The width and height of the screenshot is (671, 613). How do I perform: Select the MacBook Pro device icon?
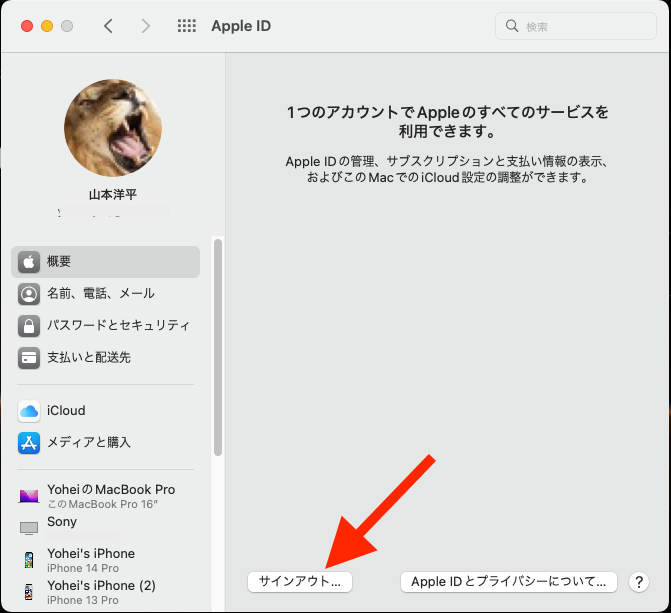tap(29, 496)
